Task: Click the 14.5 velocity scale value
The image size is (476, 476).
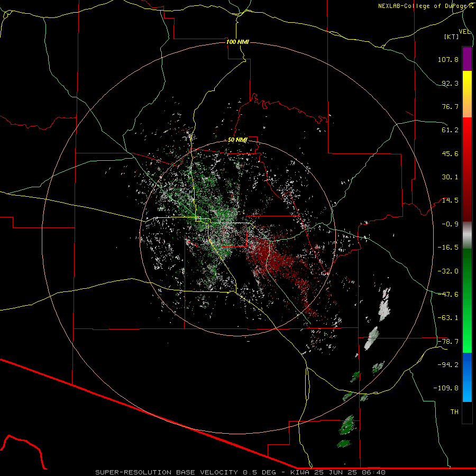Action: point(450,200)
